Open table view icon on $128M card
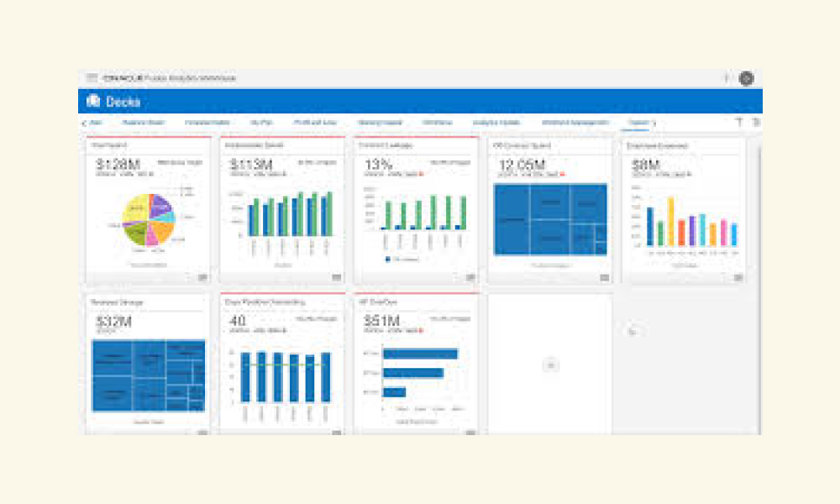The image size is (840, 504). coord(202,277)
